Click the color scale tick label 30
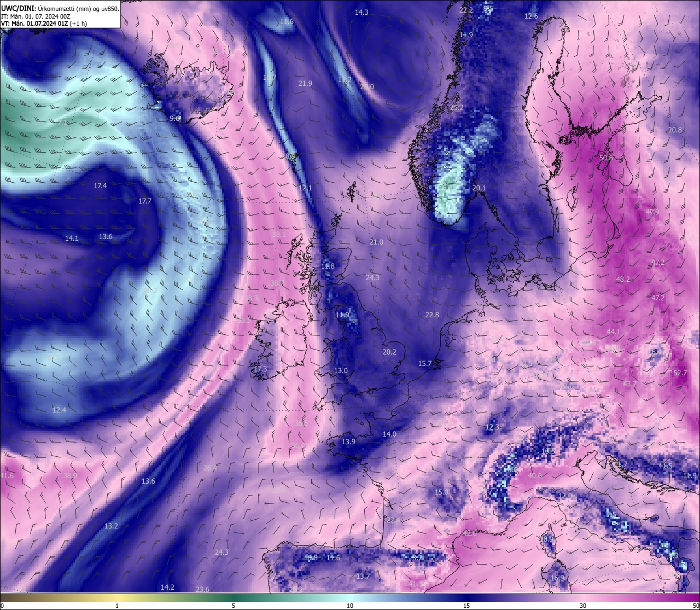 (583, 606)
